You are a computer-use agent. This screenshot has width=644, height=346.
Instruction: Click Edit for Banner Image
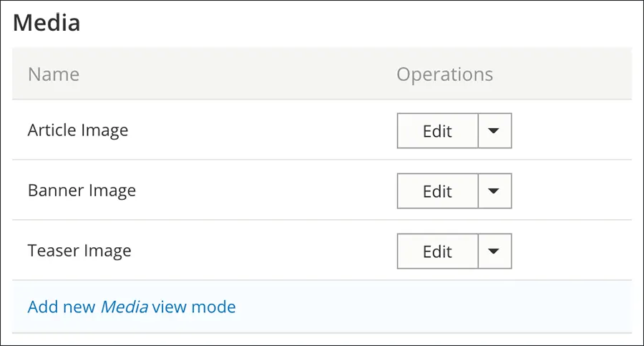coord(437,191)
